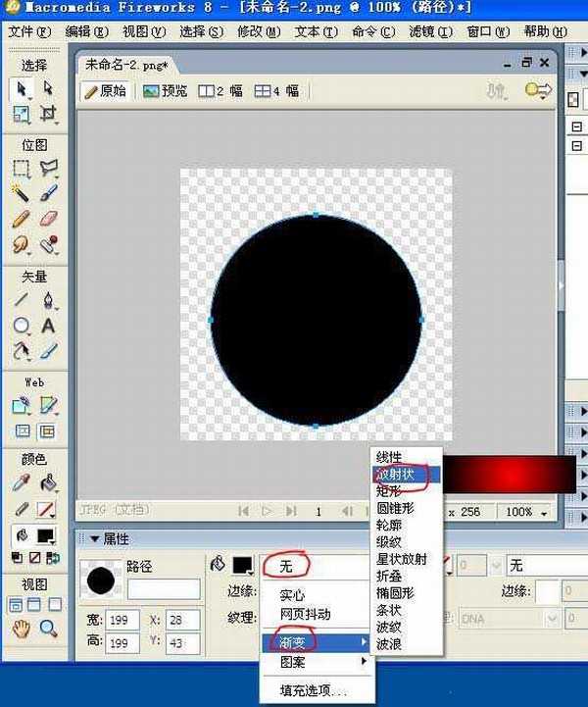Viewport: 588px width, 707px height.
Task: Open the 100% zoom level dropdown
Action: (527, 512)
